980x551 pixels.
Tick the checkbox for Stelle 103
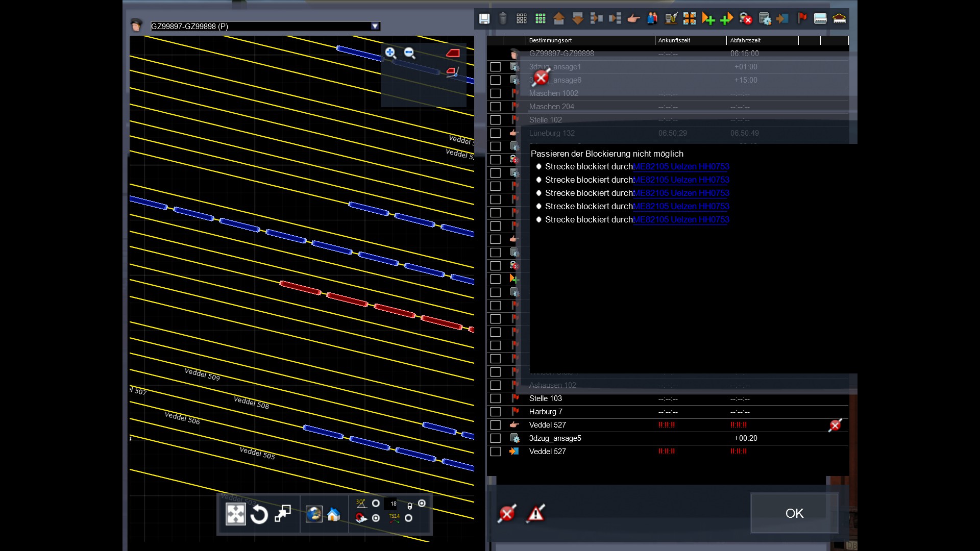(x=495, y=398)
